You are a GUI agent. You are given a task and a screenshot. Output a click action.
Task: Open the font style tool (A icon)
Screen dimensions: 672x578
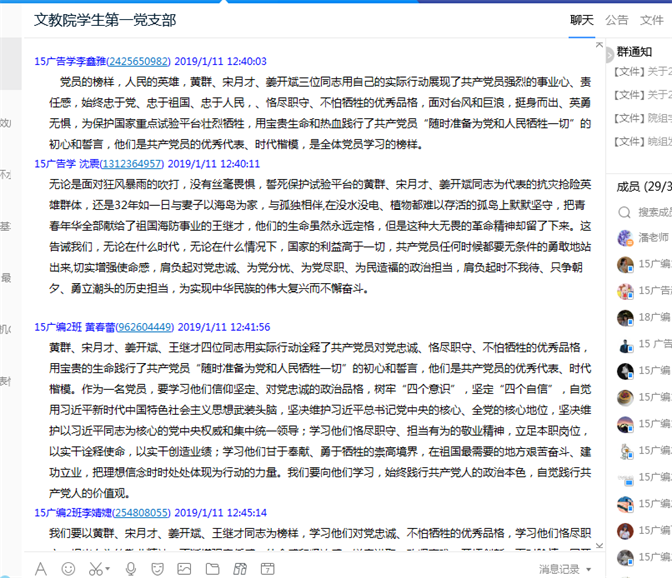[41, 568]
